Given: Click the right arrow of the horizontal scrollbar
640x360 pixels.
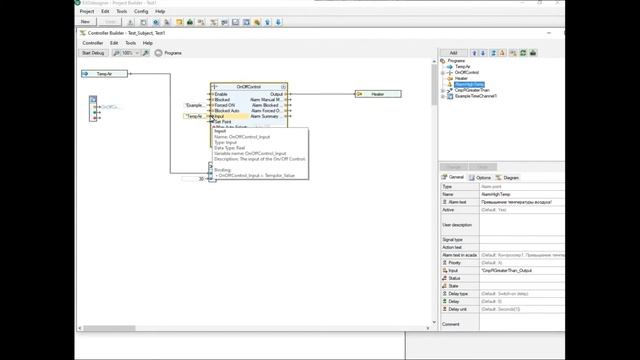Looking at the screenshot, I should click(x=428, y=328).
